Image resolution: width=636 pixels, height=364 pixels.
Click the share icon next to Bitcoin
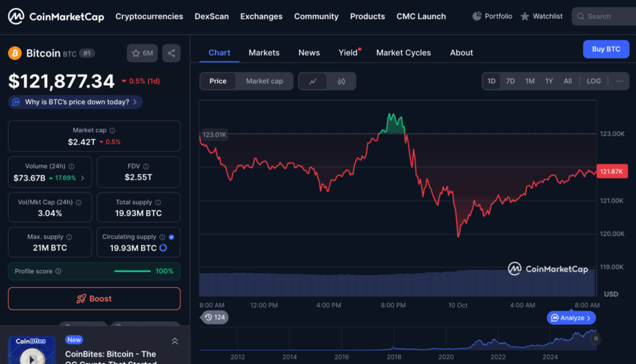171,53
